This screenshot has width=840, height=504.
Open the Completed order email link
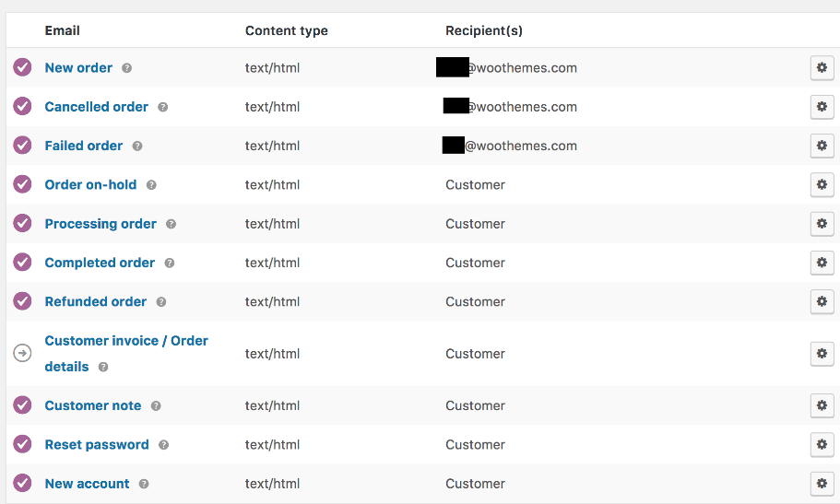coord(100,263)
